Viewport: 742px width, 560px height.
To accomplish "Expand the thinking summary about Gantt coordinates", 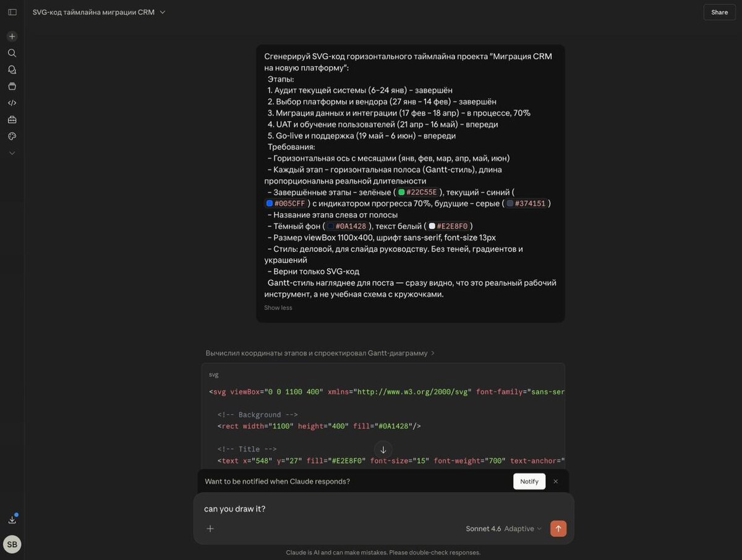I will point(320,353).
